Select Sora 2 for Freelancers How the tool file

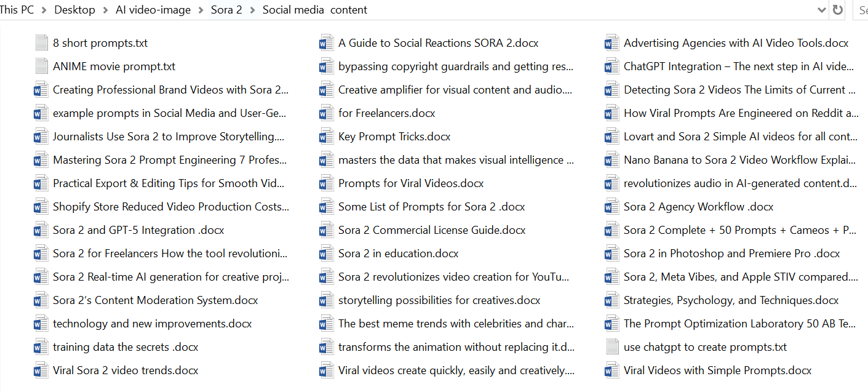point(170,254)
